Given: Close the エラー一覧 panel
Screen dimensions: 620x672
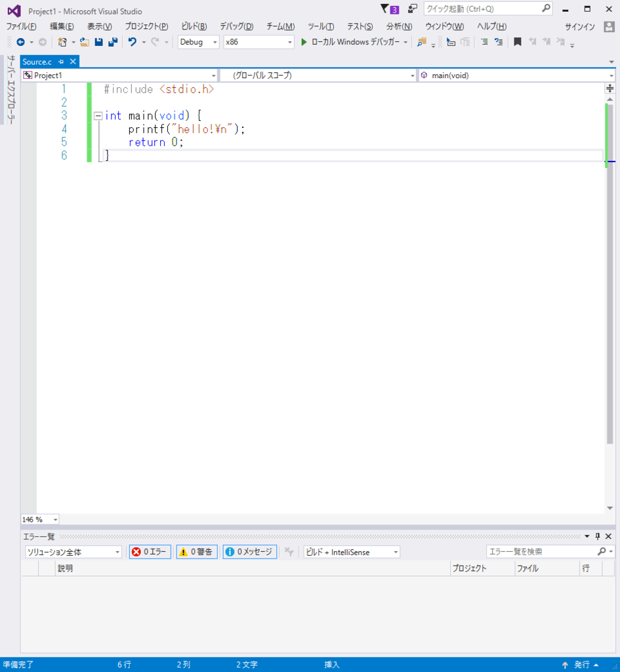Looking at the screenshot, I should pos(608,536).
